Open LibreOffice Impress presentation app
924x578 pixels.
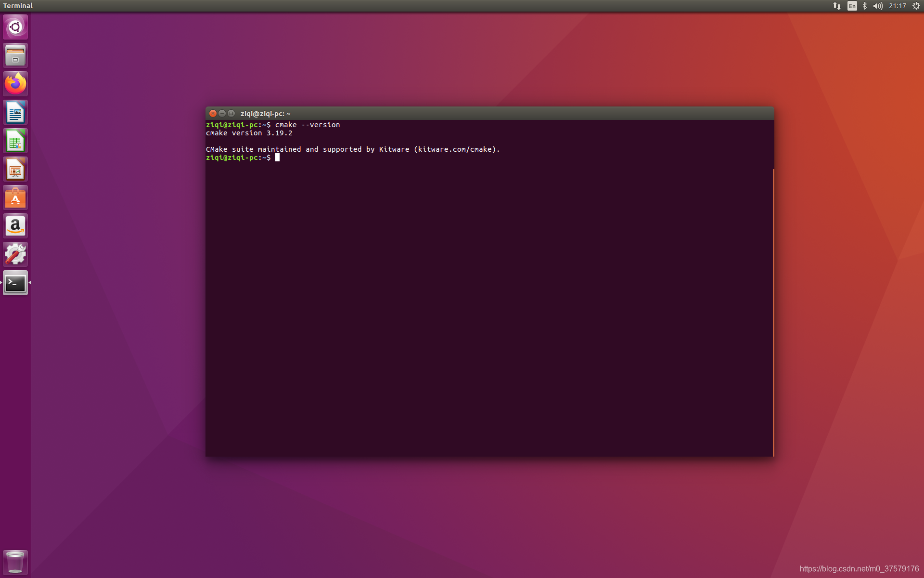click(15, 170)
